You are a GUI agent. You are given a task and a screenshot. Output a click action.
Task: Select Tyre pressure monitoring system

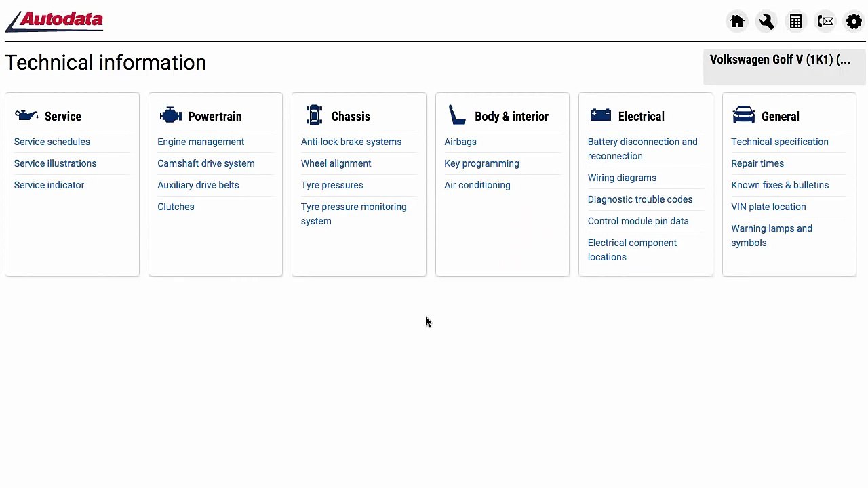pyautogui.click(x=353, y=213)
